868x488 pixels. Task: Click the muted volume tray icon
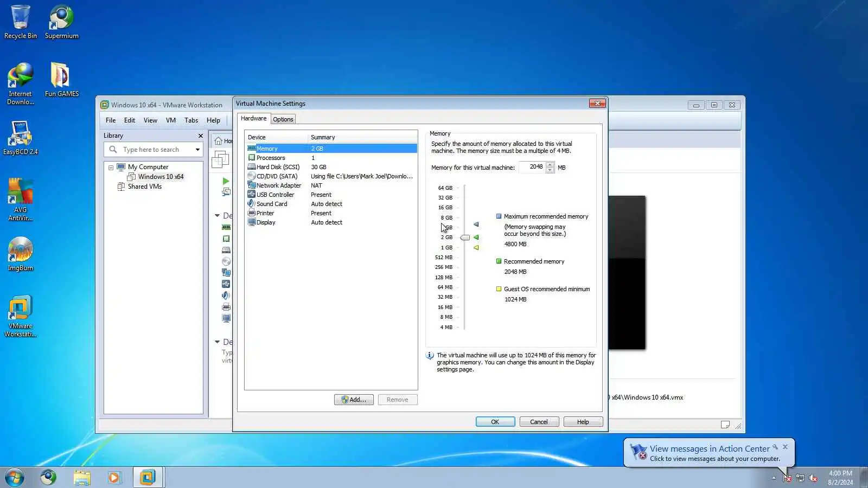click(x=813, y=478)
